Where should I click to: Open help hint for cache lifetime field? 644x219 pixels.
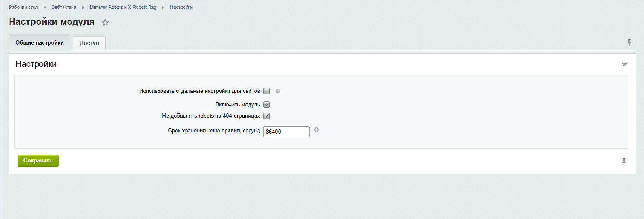[316, 130]
